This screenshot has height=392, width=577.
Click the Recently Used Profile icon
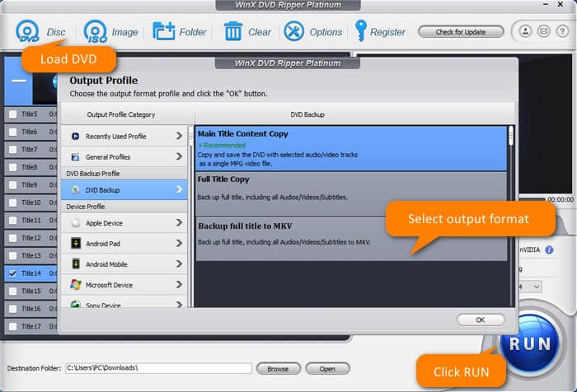click(x=75, y=137)
